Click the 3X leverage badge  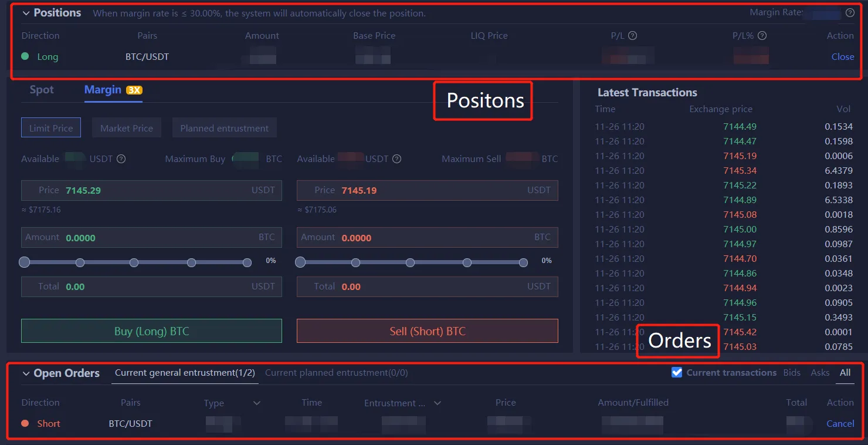point(134,90)
